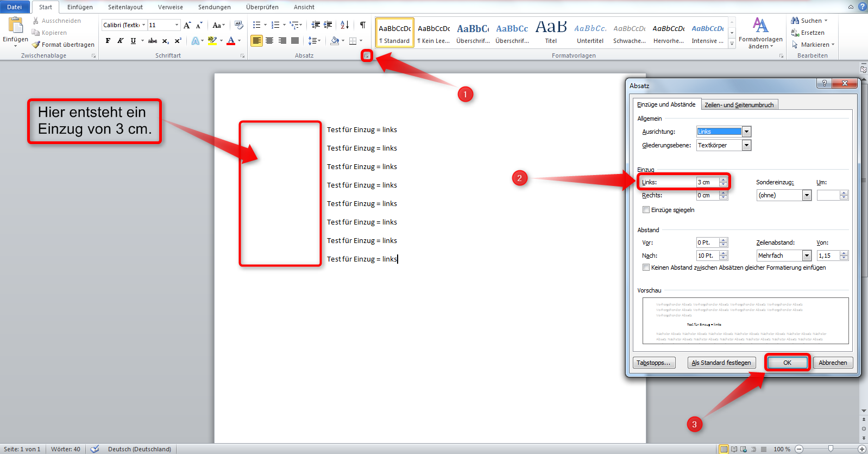Screen dimensions: 868x454
Task: Apply underline with the U icon
Action: tap(133, 41)
